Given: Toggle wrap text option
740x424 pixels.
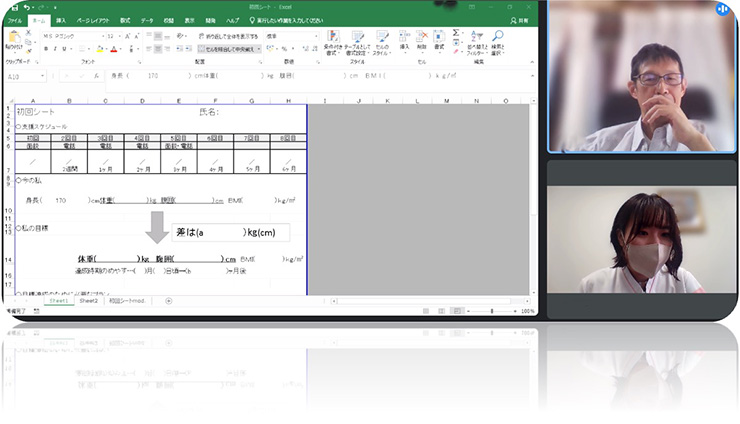Looking at the screenshot, I should [232, 36].
